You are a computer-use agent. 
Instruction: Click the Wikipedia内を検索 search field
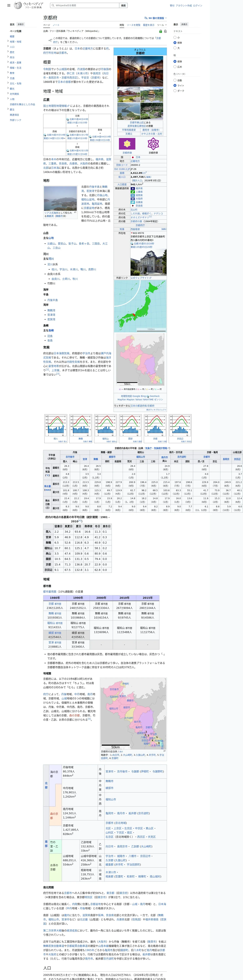pyautogui.click(x=85, y=5)
